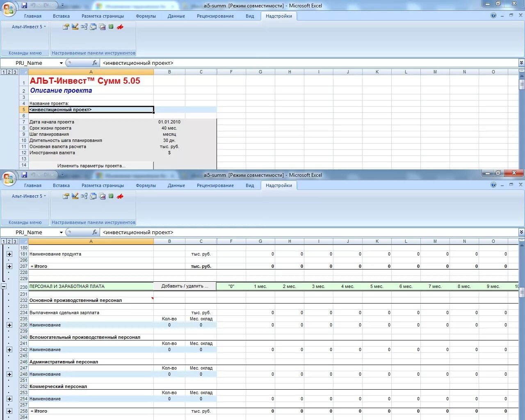Open the PRJ_Name name box dropdown, bottom window
Image resolution: width=525 pixels, height=420 pixels.
61,232
